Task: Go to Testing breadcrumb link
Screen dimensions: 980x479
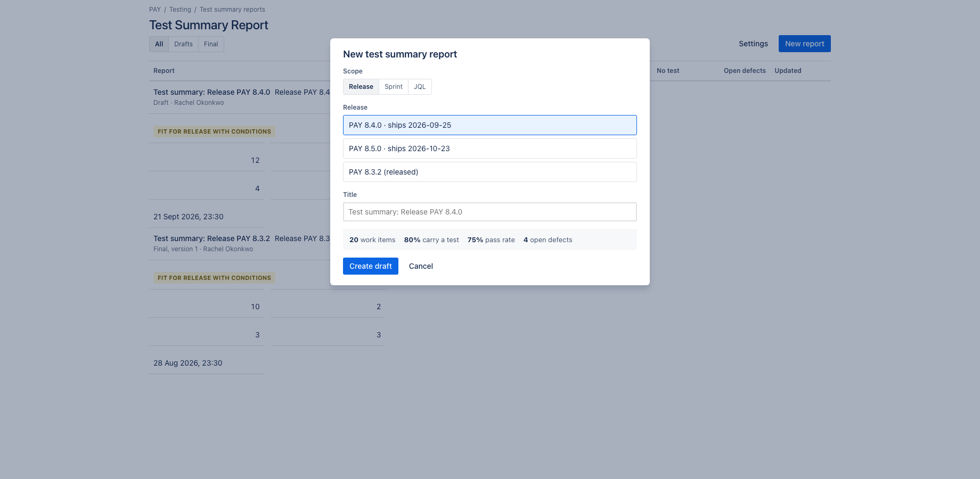Action: coord(180,10)
